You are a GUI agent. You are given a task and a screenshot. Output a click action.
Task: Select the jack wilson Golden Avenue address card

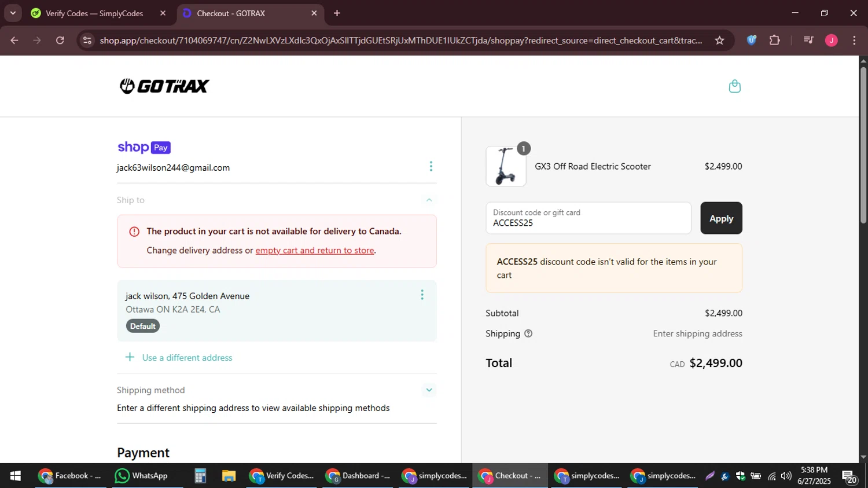click(x=277, y=311)
